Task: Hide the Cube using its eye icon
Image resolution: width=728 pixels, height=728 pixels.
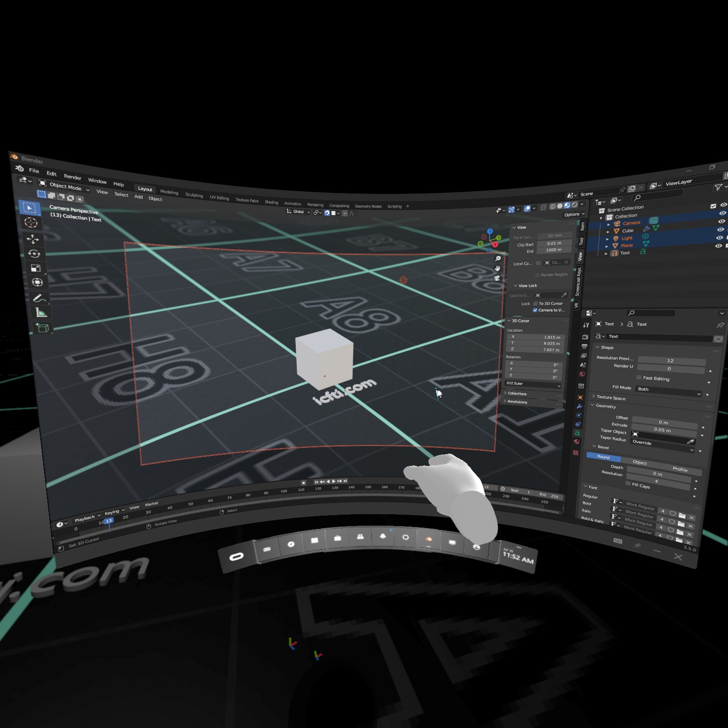Action: coord(720,229)
